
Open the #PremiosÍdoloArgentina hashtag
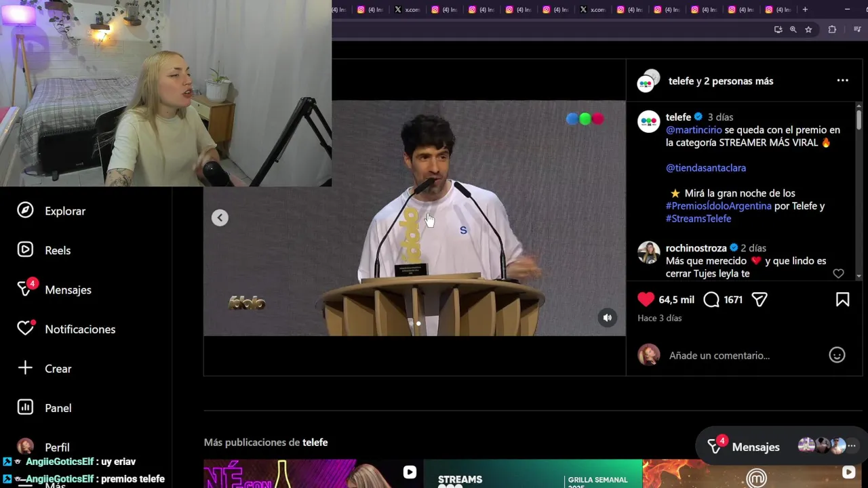point(719,205)
